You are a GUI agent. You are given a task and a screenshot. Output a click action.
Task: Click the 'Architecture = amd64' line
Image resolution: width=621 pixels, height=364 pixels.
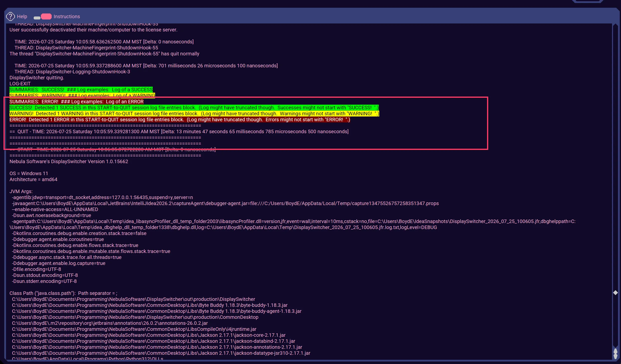pyautogui.click(x=33, y=179)
